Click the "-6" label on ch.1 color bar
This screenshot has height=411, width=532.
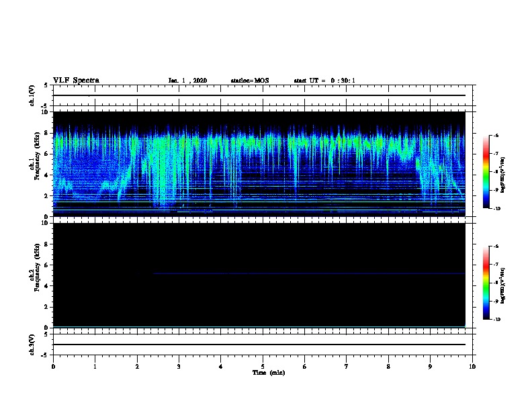tap(496, 135)
